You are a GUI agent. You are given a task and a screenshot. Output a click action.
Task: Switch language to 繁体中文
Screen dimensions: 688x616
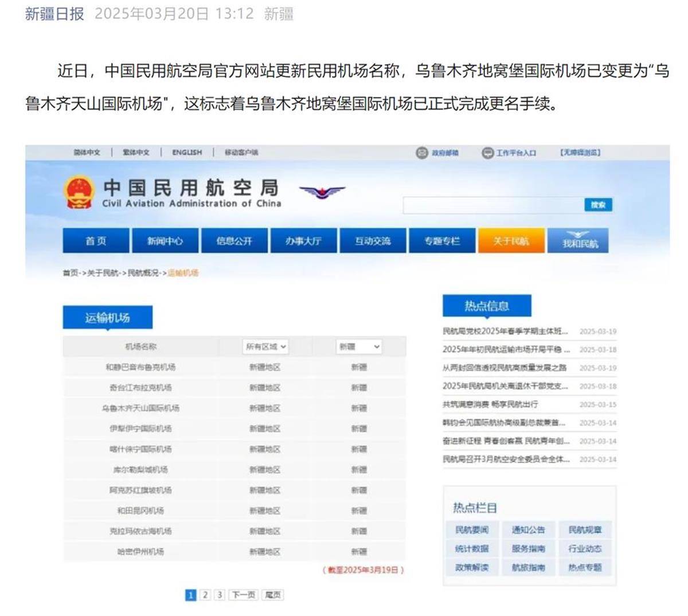[x=136, y=153]
